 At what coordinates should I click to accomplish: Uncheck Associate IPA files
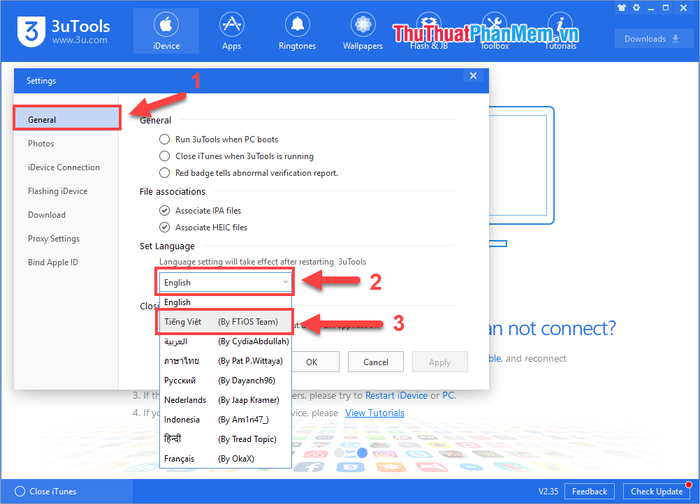[164, 210]
